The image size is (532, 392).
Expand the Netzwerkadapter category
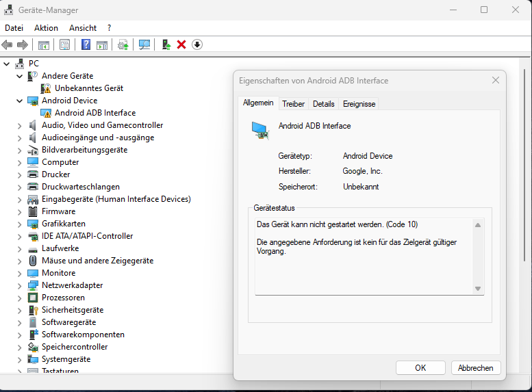(20, 285)
